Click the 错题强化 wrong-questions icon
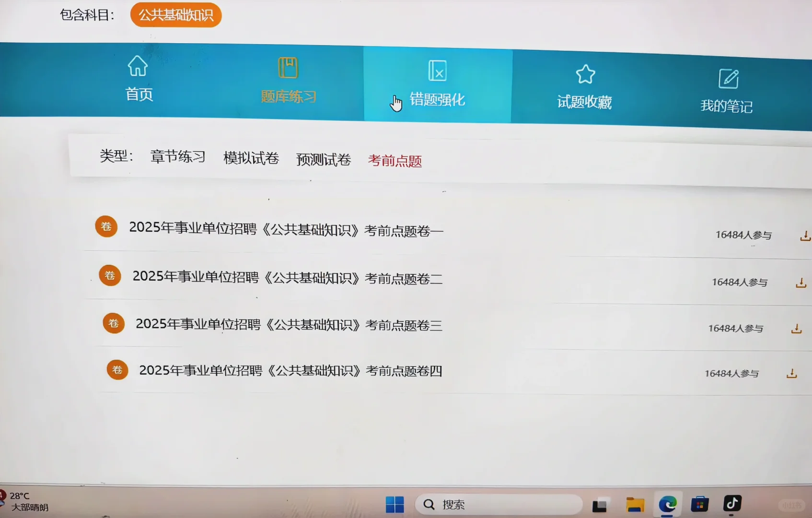Image resolution: width=812 pixels, height=518 pixels. pyautogui.click(x=437, y=71)
